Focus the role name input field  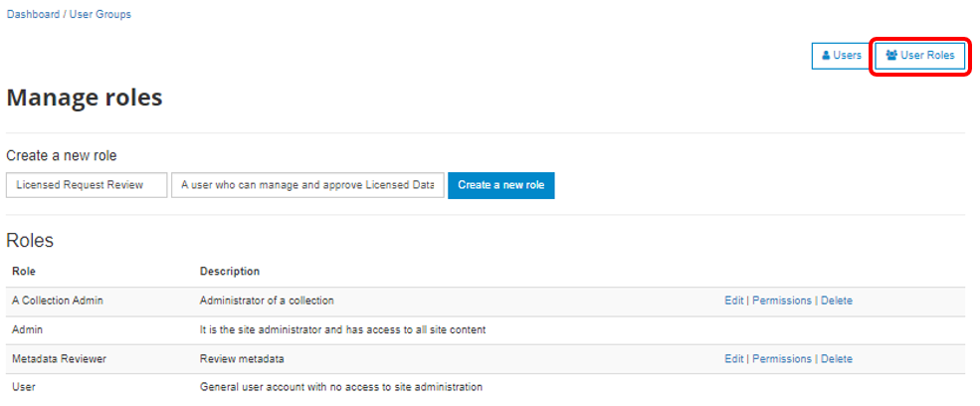click(x=87, y=185)
